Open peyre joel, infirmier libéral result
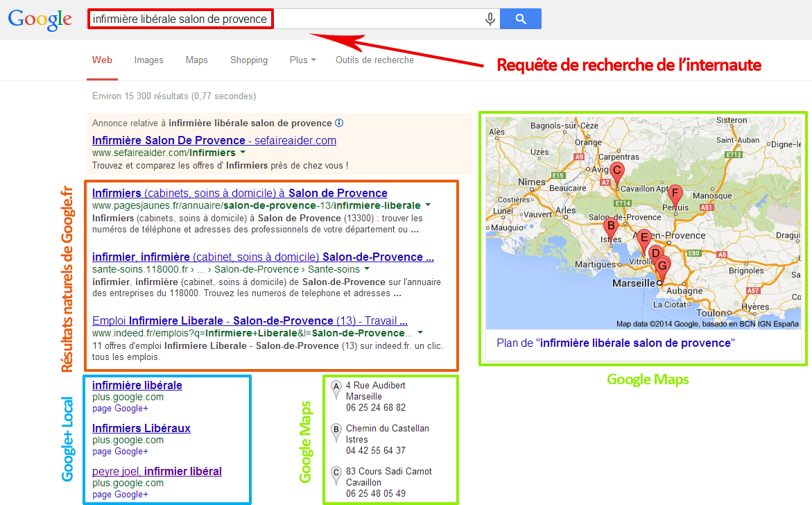Viewport: 812px width, 505px height. [x=157, y=471]
